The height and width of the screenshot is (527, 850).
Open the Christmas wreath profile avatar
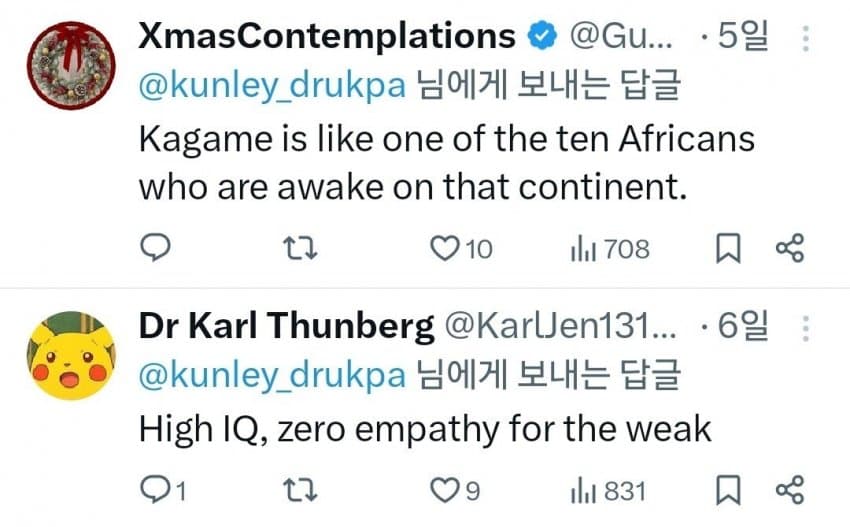coord(69,63)
